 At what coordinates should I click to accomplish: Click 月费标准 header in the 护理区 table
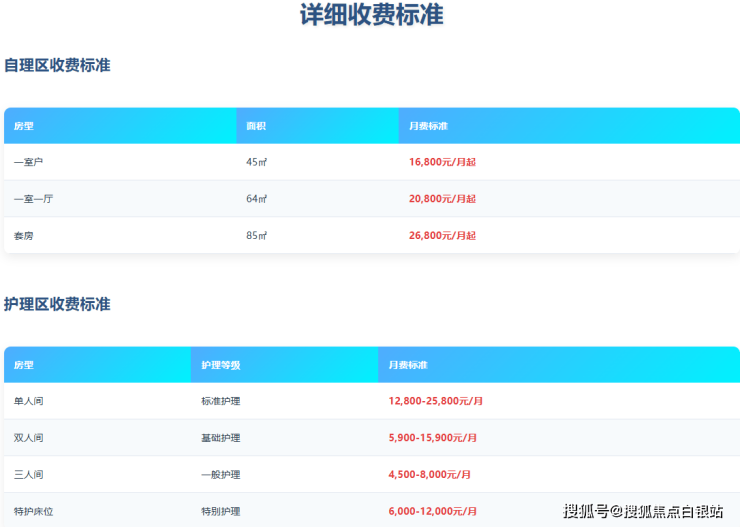[408, 366]
